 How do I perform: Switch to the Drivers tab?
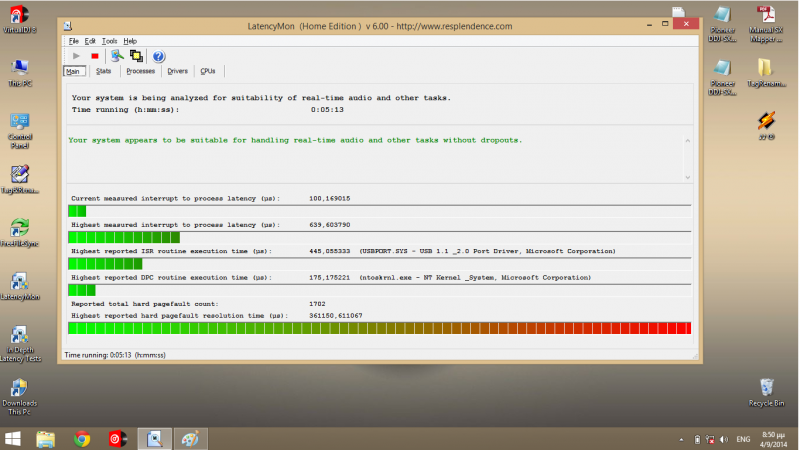pyautogui.click(x=177, y=71)
